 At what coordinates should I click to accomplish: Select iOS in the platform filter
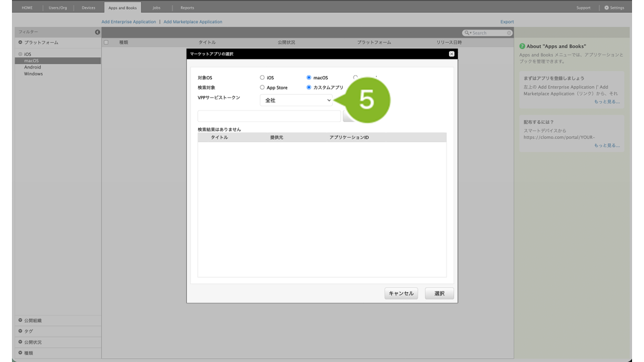(28, 54)
